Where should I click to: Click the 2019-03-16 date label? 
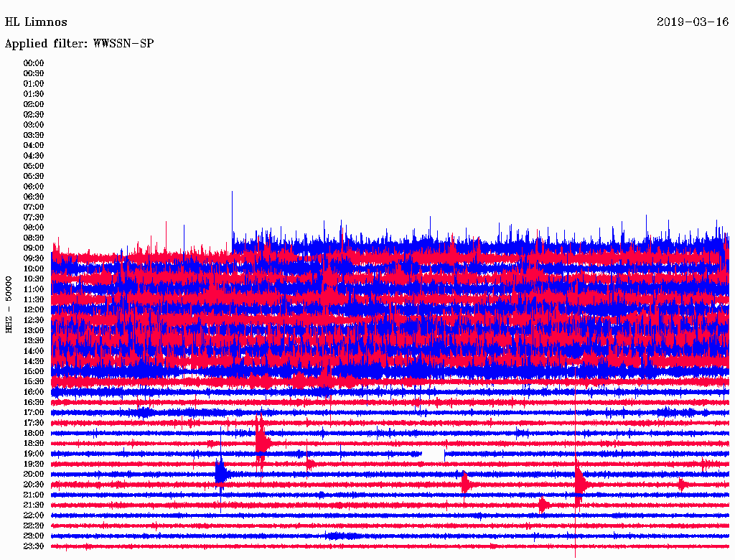(x=692, y=22)
